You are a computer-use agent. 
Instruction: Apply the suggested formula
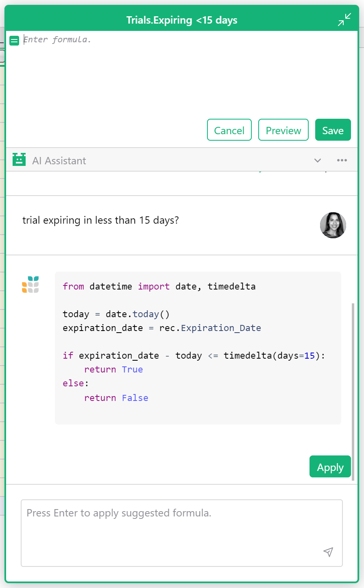(x=330, y=466)
